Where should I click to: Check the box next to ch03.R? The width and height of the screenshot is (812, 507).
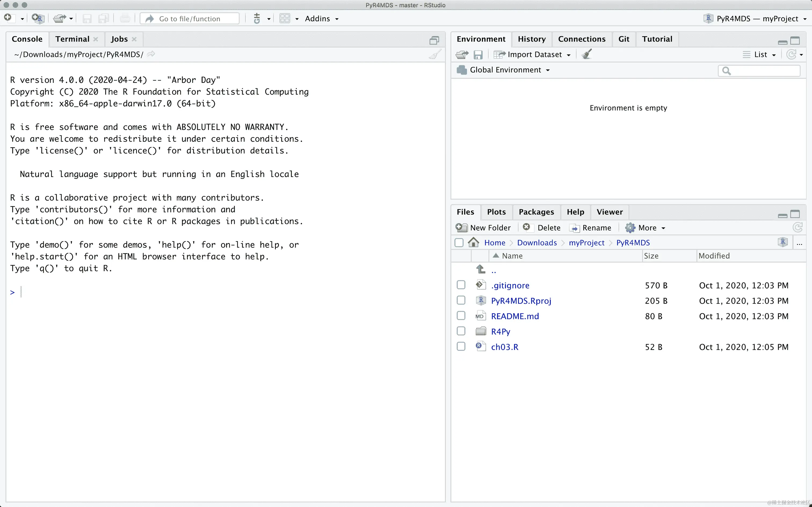[x=461, y=347]
